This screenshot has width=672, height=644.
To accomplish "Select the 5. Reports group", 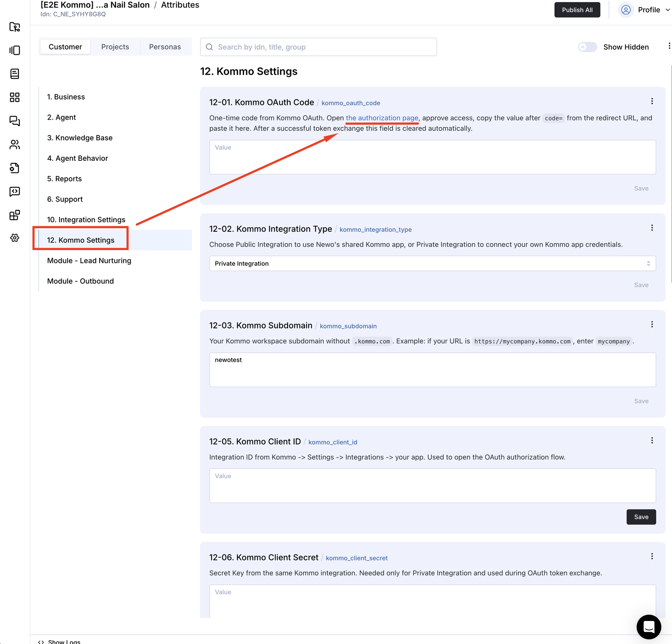I will click(64, 179).
